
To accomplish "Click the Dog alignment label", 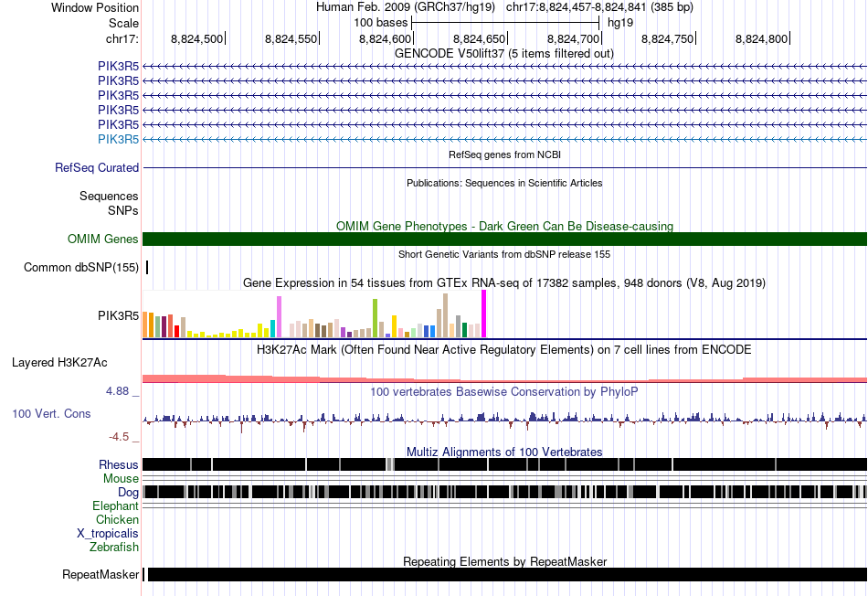I will (128, 493).
